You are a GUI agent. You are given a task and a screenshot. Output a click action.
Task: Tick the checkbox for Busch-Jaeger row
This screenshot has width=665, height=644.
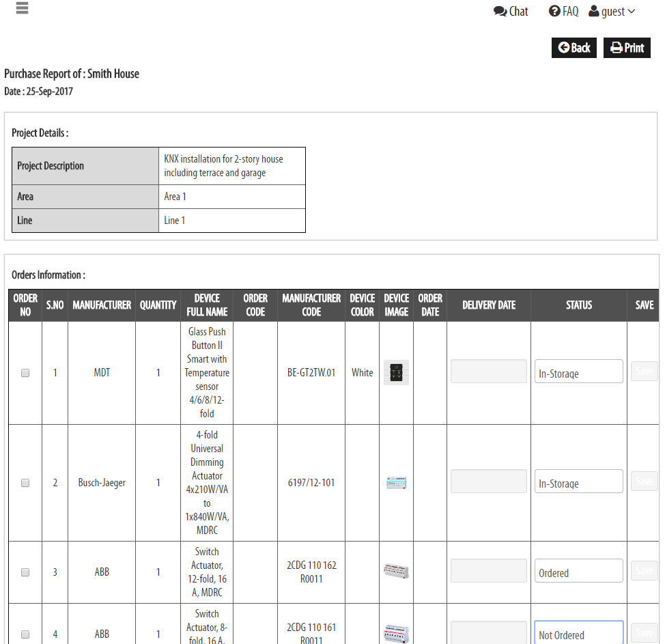(x=25, y=483)
